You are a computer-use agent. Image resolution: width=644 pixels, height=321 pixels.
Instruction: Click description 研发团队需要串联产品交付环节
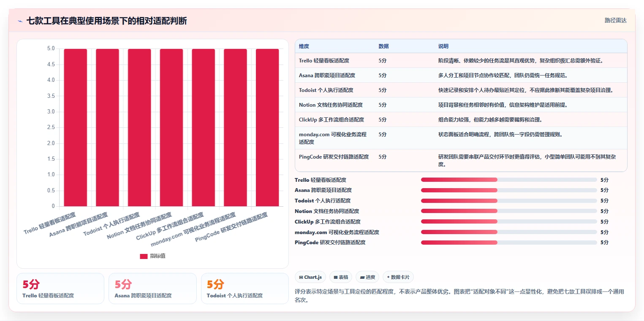pos(527,160)
